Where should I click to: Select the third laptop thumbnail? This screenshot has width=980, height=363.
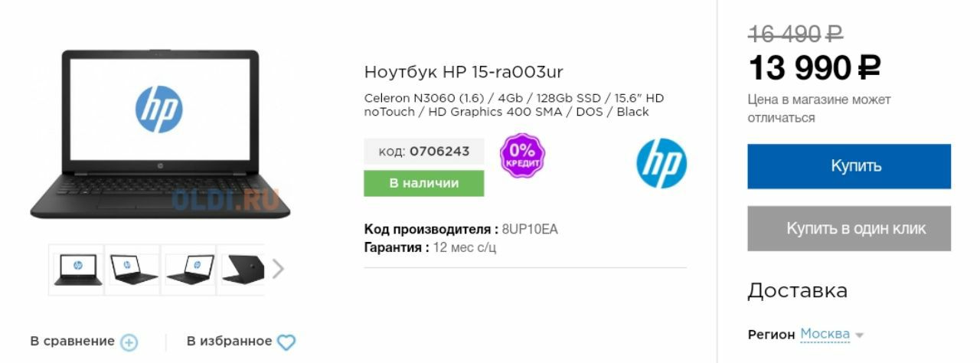[188, 270]
